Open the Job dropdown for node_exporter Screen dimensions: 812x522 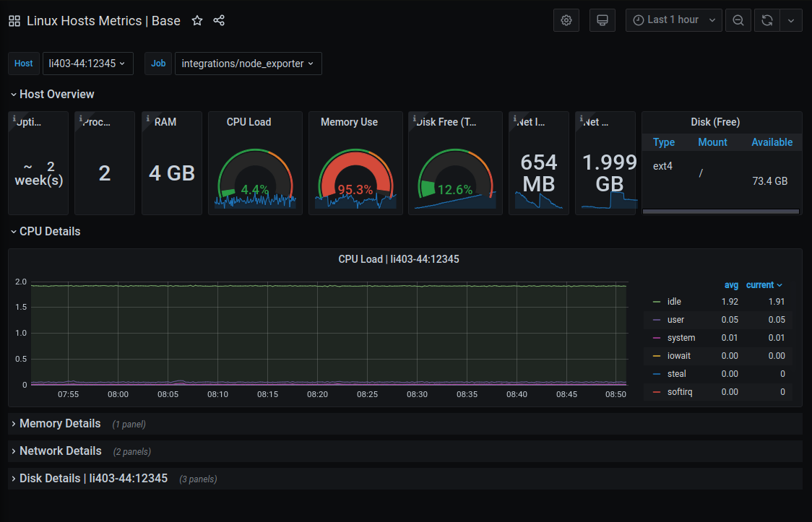tap(248, 64)
